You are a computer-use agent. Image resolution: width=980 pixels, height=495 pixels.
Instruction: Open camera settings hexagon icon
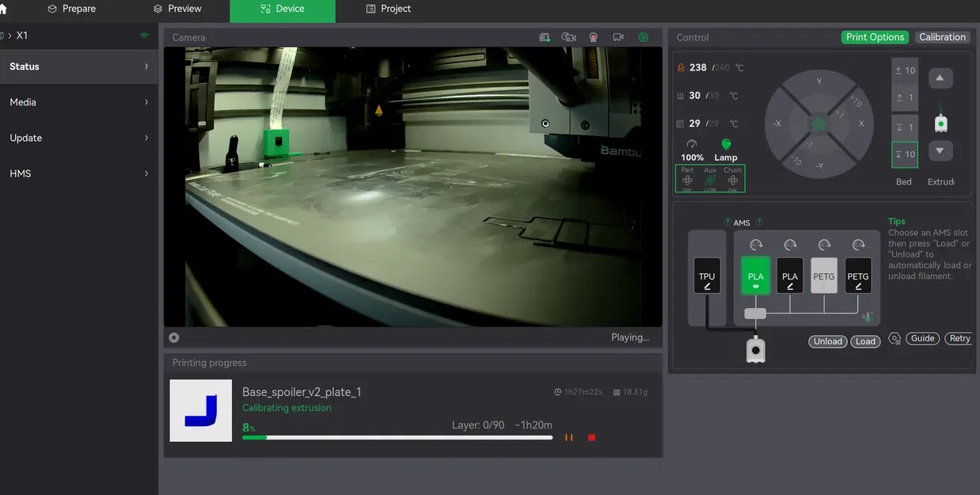tap(644, 37)
